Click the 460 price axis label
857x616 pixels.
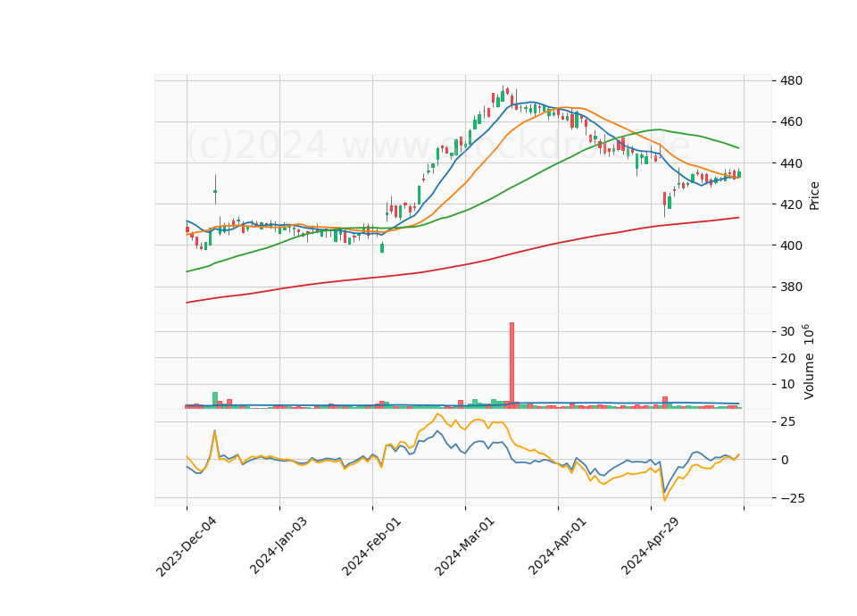click(791, 122)
